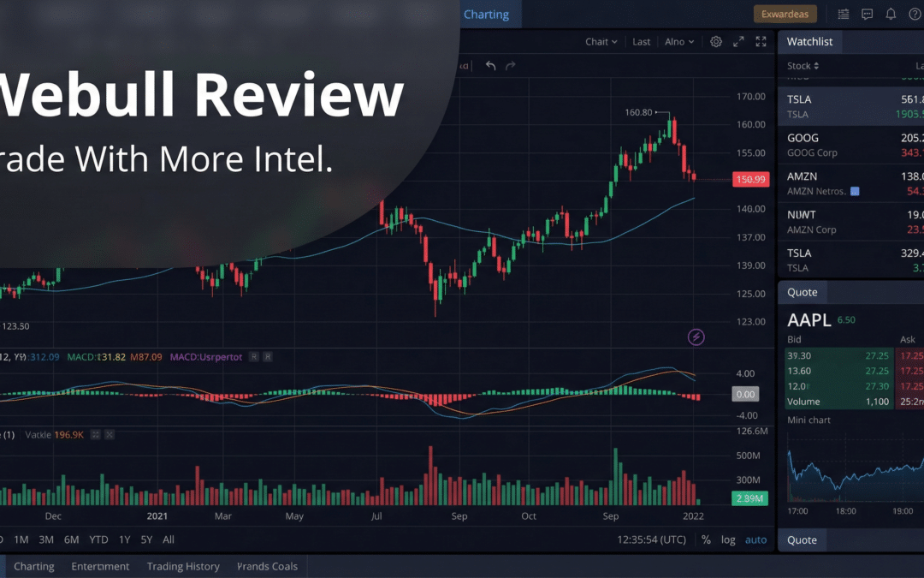924x578 pixels.
Task: Select the upper Quote panel tab
Action: point(802,293)
